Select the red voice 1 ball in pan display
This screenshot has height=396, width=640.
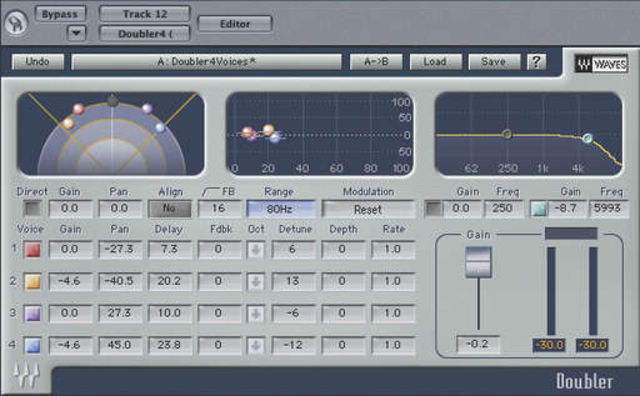pyautogui.click(x=78, y=109)
